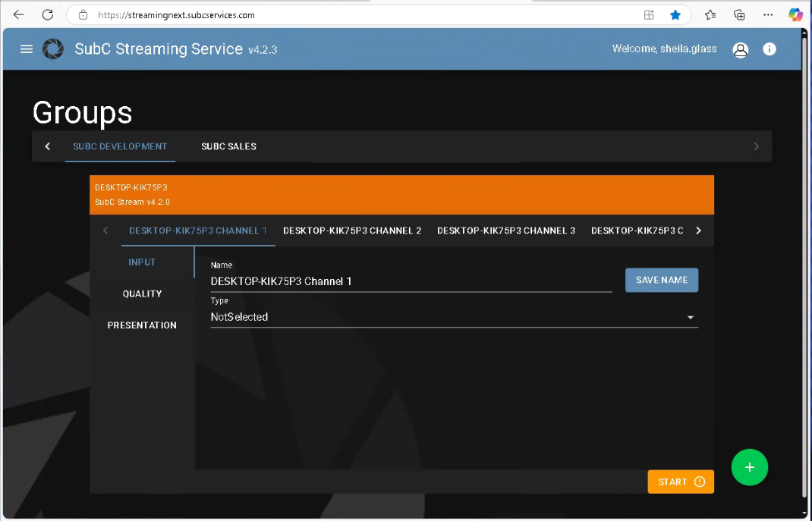Go back with browser back arrow

19,14
